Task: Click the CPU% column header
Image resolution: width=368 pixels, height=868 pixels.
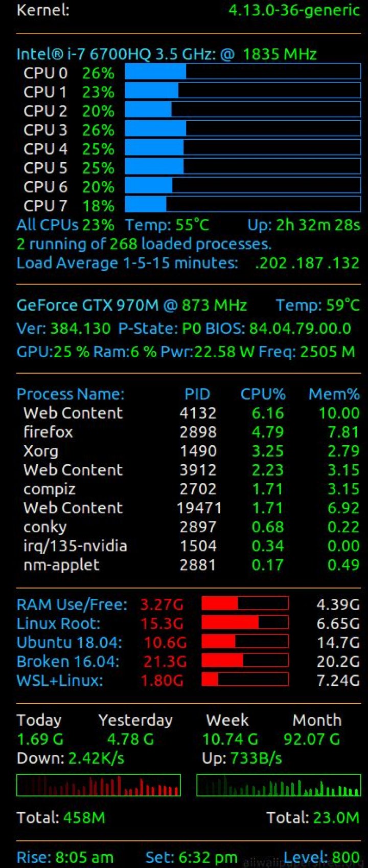Action: click(x=263, y=394)
